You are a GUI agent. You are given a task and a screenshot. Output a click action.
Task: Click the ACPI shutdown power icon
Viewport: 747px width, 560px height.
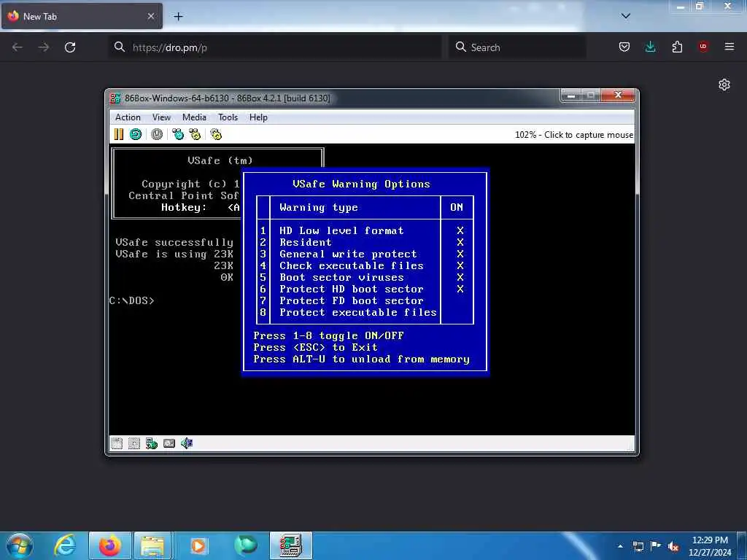(x=157, y=134)
